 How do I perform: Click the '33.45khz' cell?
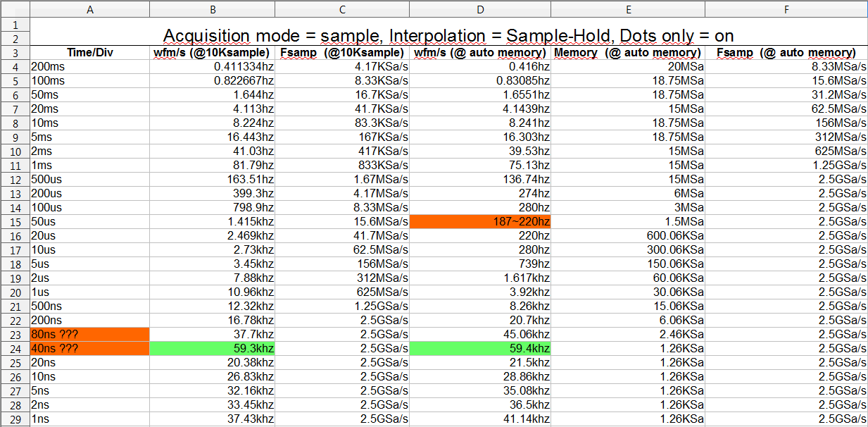click(212, 404)
